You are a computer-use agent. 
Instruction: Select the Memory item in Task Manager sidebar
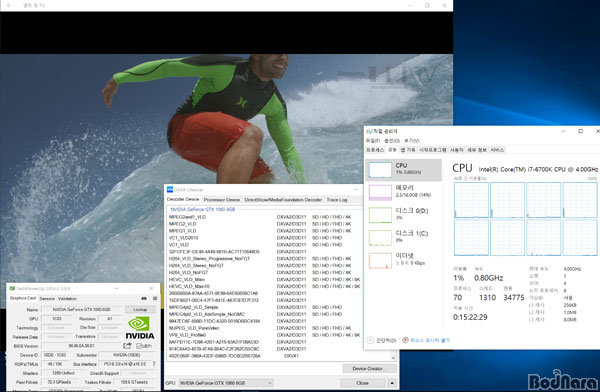[x=404, y=192]
